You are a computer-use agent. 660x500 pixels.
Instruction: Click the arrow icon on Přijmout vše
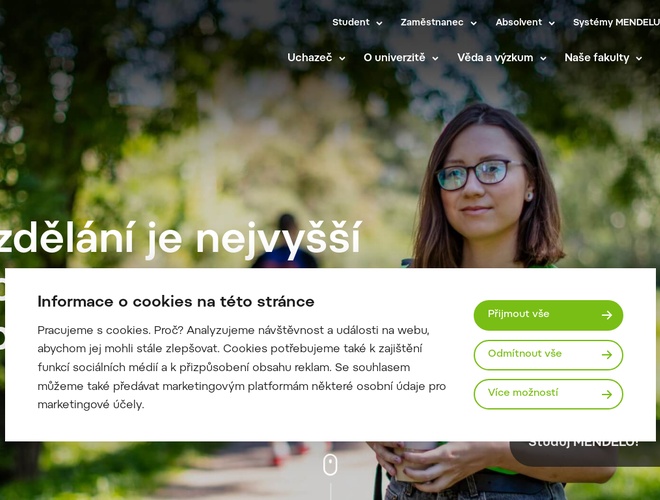click(x=607, y=315)
